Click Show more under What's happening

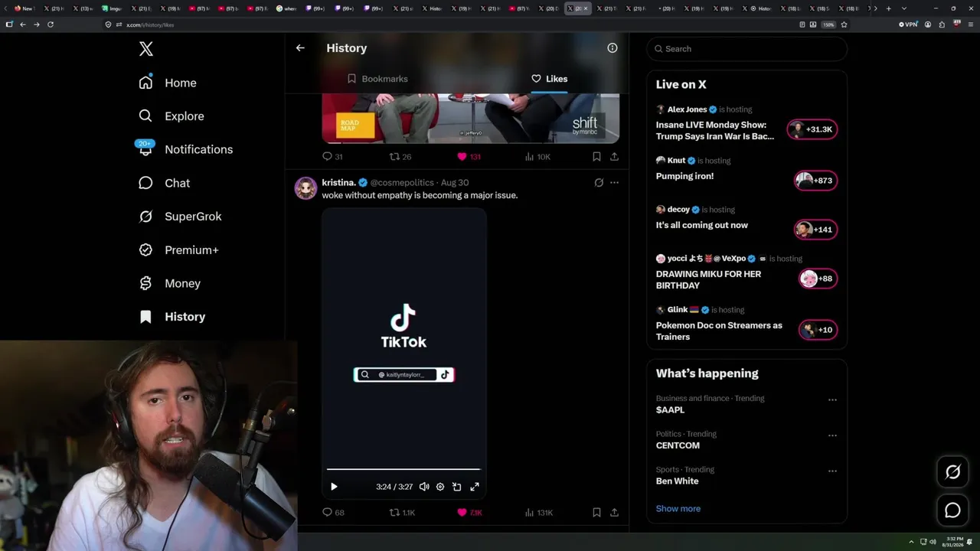coord(678,509)
